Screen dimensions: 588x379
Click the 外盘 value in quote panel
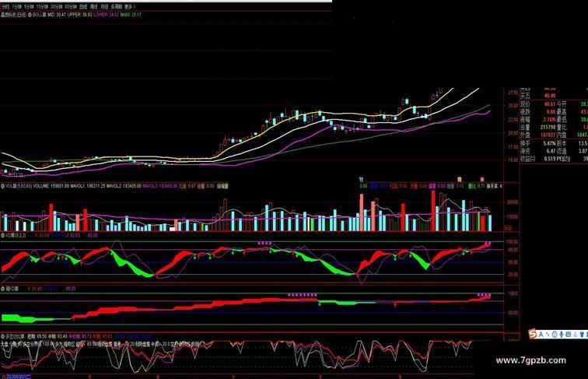pos(548,135)
